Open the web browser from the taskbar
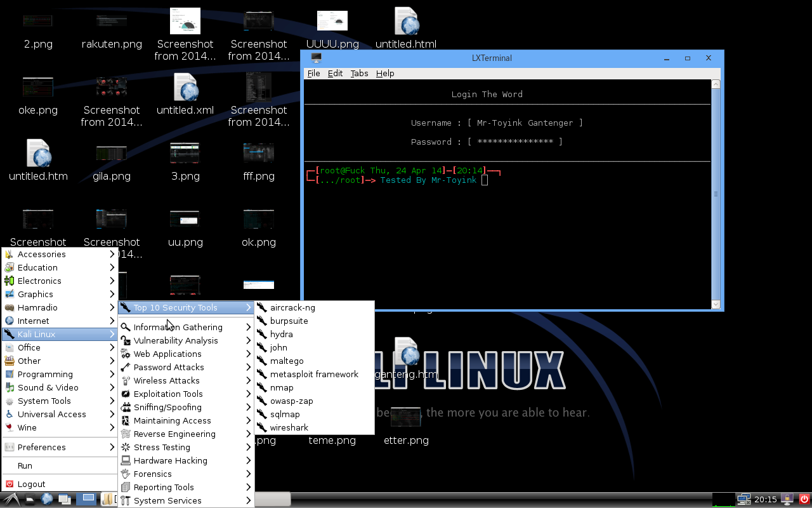The width and height of the screenshot is (812, 508). click(46, 499)
